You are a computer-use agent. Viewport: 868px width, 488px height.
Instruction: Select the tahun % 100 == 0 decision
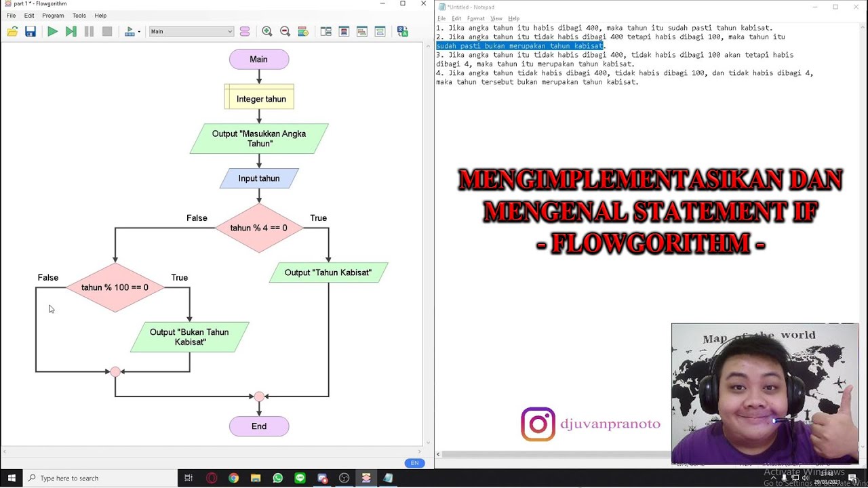point(115,287)
